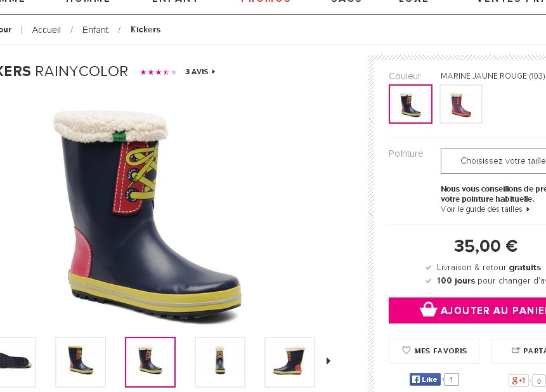Select the side profile boot thumbnail

pyautogui.click(x=289, y=362)
